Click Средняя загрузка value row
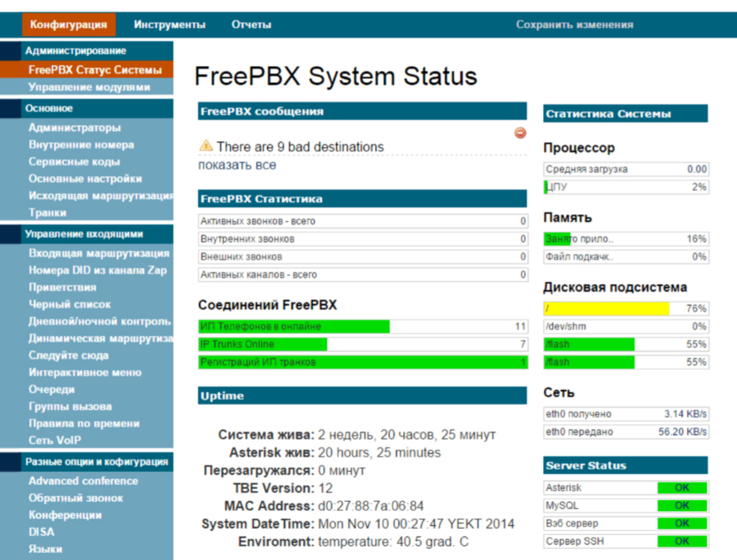Viewport: 737px width, 560px height. 626,169
